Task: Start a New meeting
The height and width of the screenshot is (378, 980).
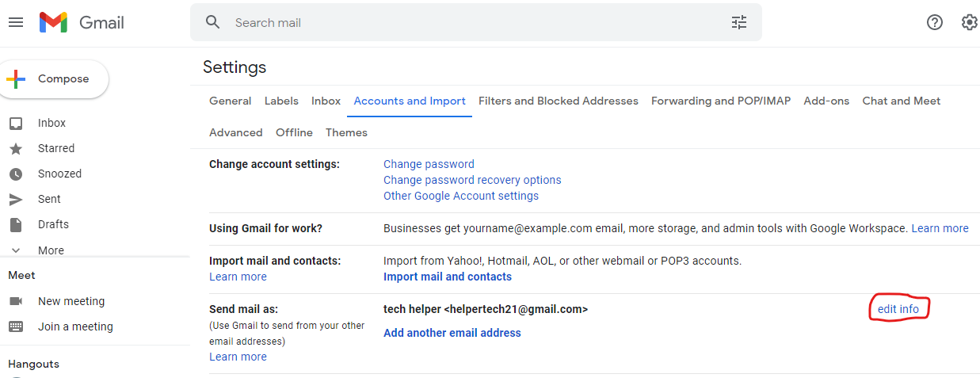Action: pos(71,301)
